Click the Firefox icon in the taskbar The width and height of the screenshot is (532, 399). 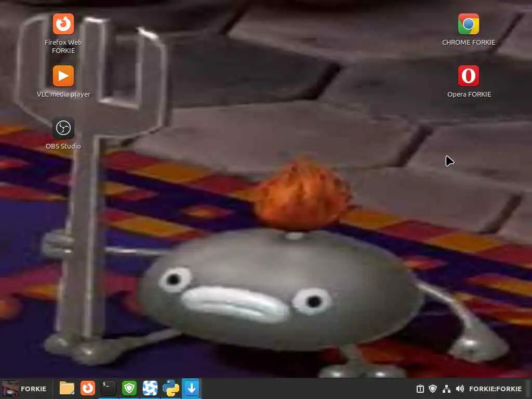coord(87,388)
